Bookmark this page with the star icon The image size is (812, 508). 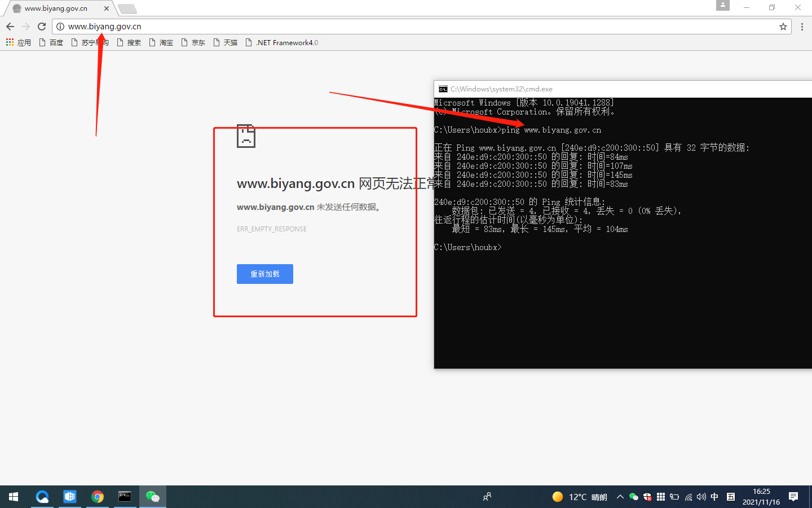(783, 27)
